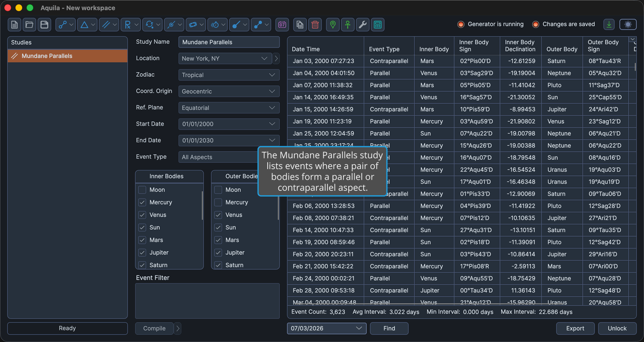Open the 07/03/2026 find date dropdown
The image size is (644, 342).
tap(327, 328)
